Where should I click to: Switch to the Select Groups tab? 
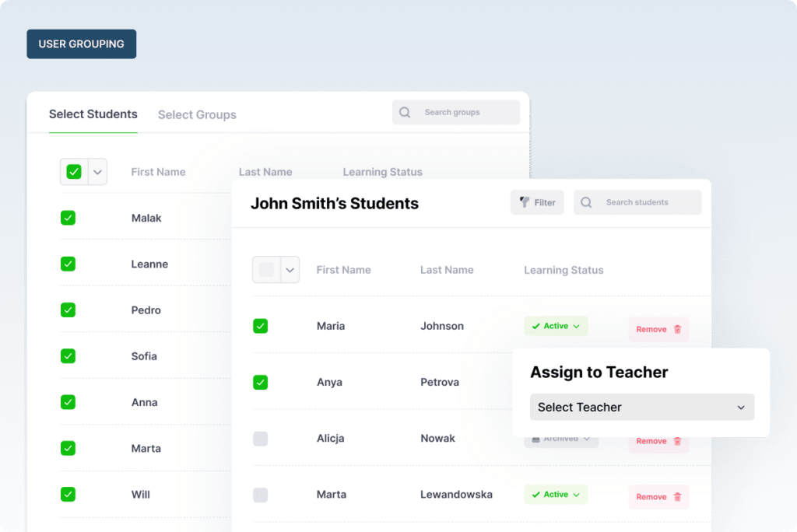pos(197,114)
